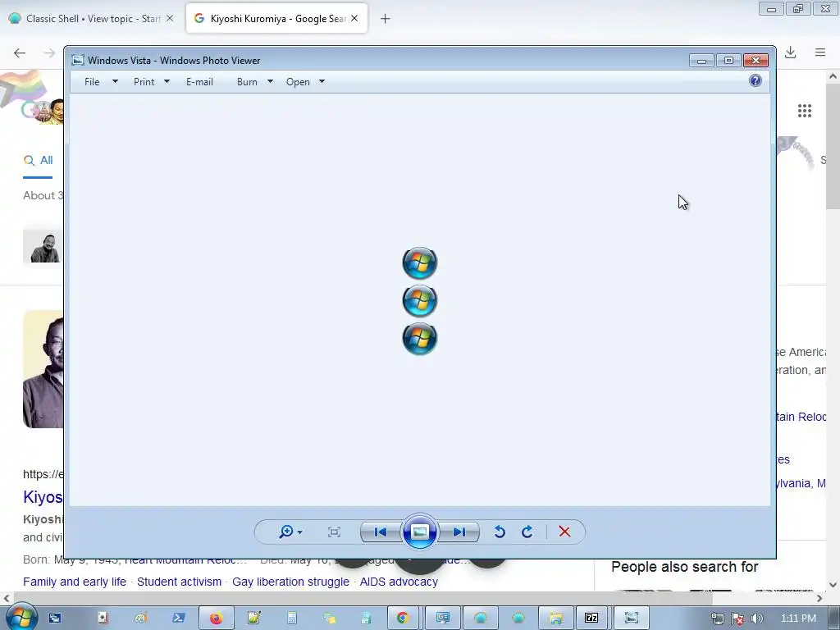
Task: Click the Actual size button in Photo Viewer
Action: coord(334,532)
